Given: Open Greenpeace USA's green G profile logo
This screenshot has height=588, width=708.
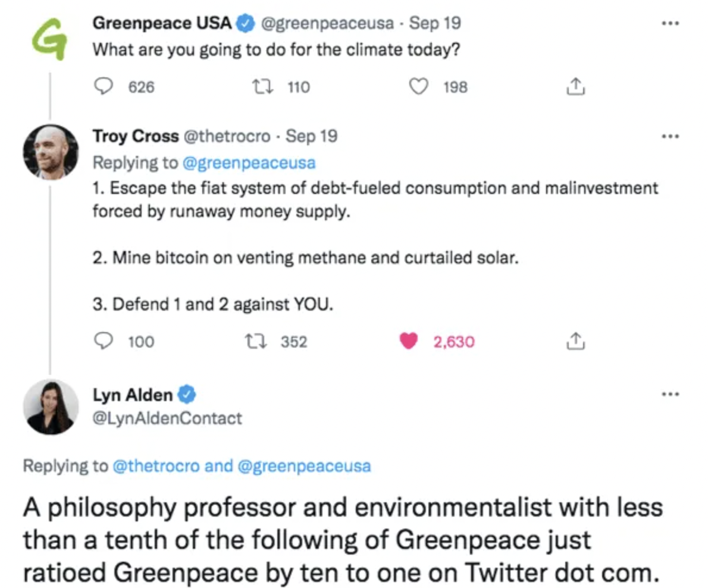Looking at the screenshot, I should coord(48,38).
